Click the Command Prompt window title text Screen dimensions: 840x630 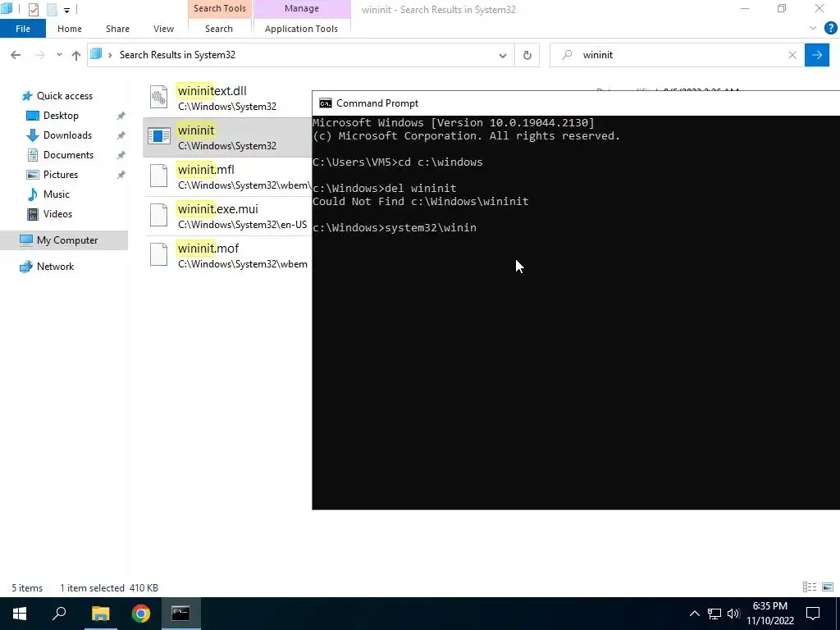[x=377, y=103]
